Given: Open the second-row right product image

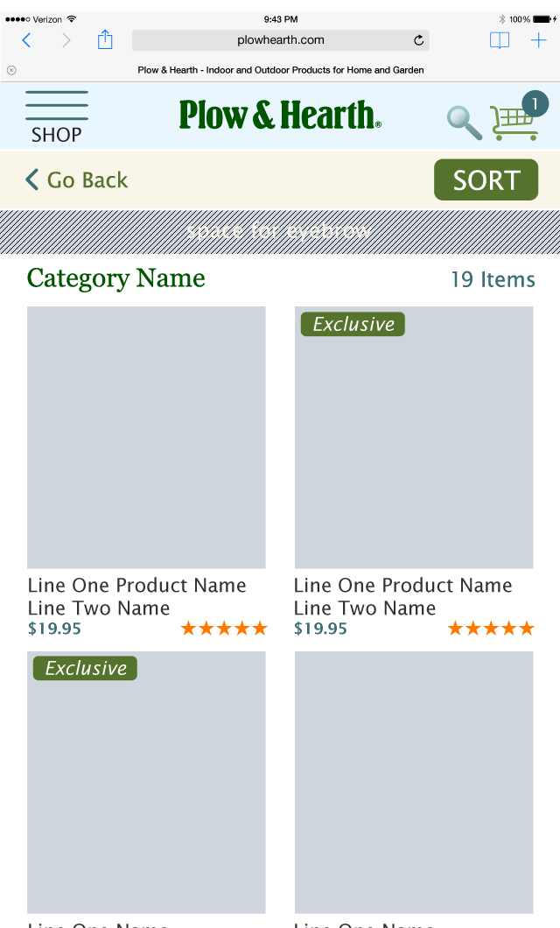Looking at the screenshot, I should click(x=414, y=782).
